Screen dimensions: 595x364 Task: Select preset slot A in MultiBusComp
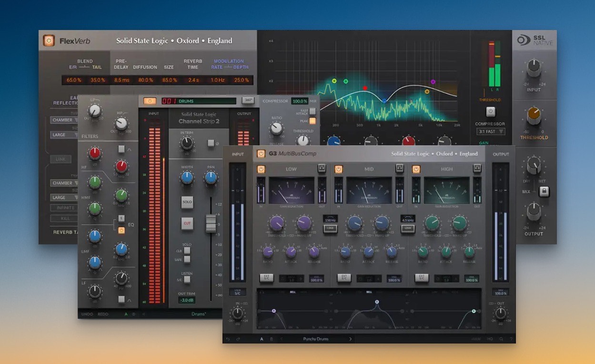pyautogui.click(x=262, y=339)
